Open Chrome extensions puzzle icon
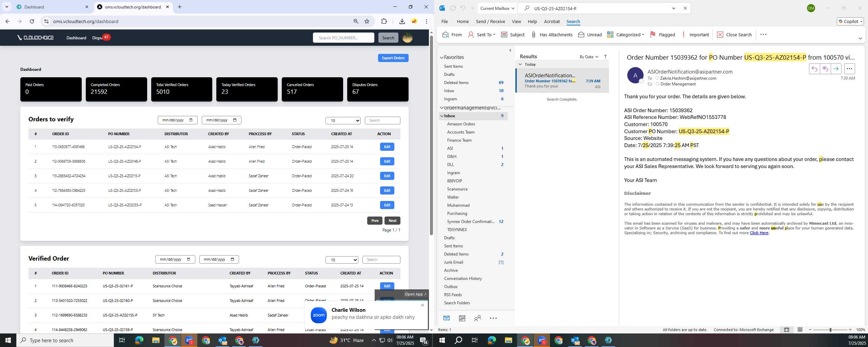Image resolution: width=868 pixels, height=347 pixels. (384, 21)
